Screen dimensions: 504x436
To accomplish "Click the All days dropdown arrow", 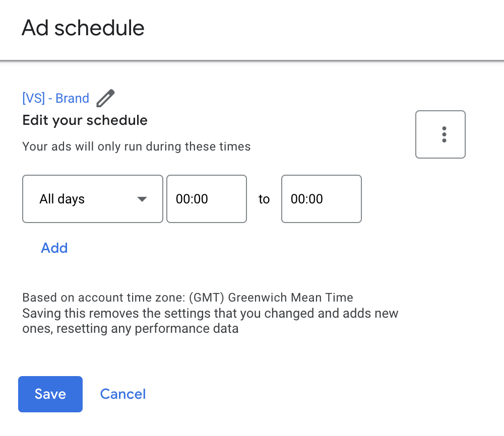I will pyautogui.click(x=142, y=199).
